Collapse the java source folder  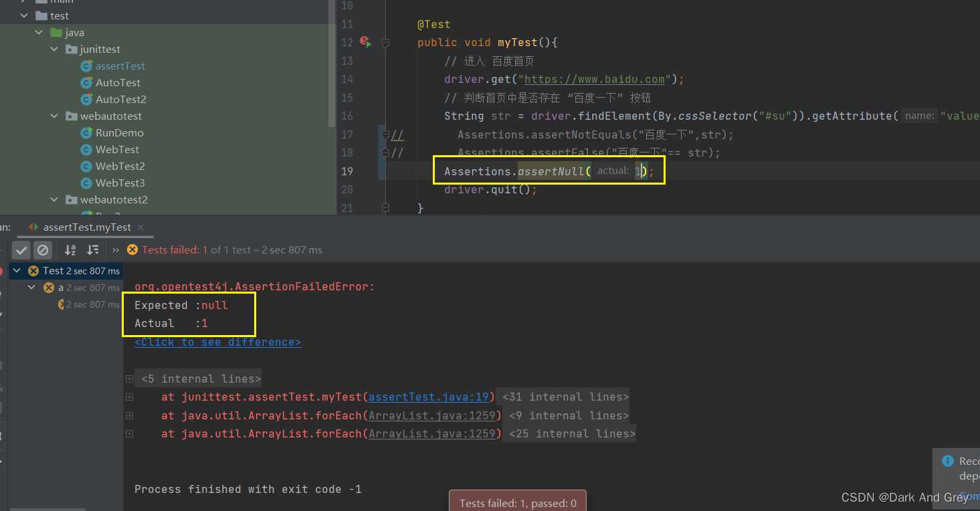(x=40, y=33)
